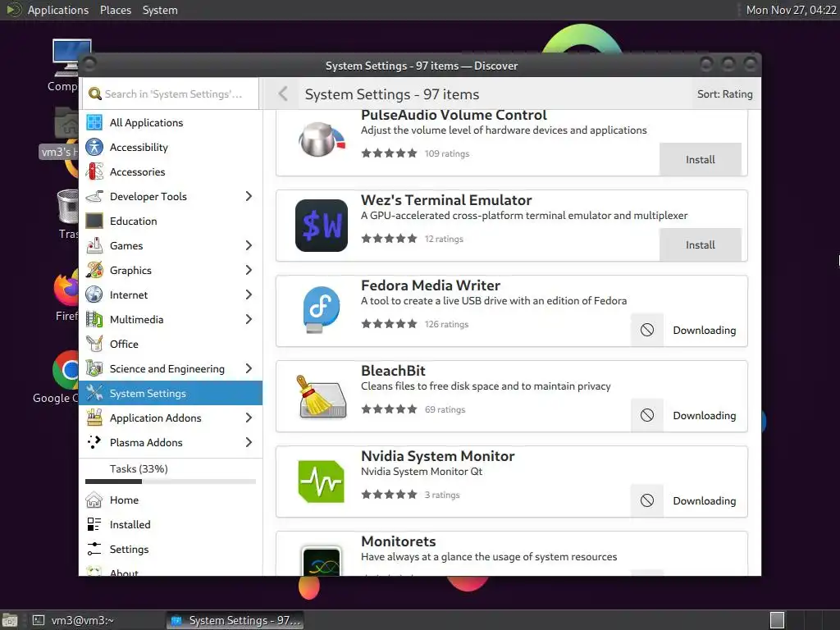Click the Nvidia System Monitor app icon
The image size is (840, 630).
322,482
